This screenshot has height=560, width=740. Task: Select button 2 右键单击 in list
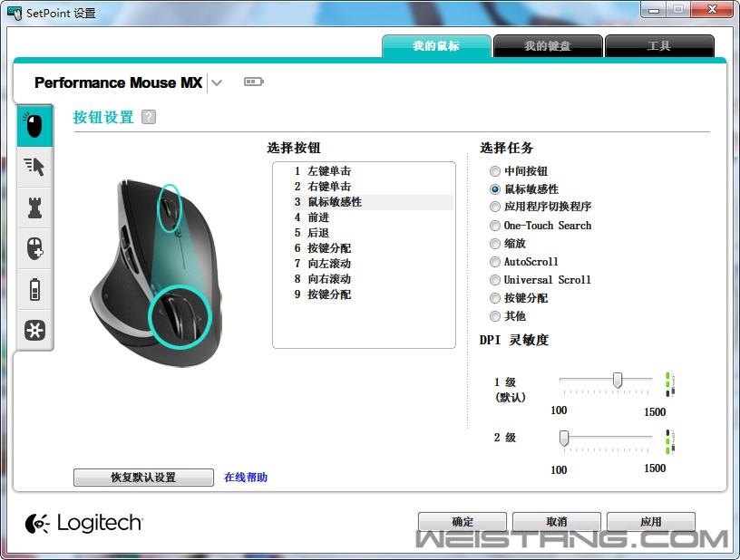pyautogui.click(x=373, y=187)
